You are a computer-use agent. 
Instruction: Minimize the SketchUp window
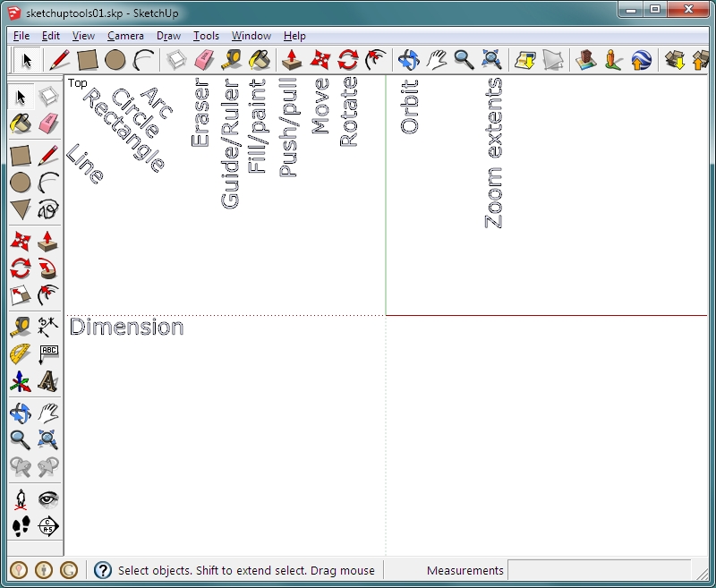[x=632, y=10]
